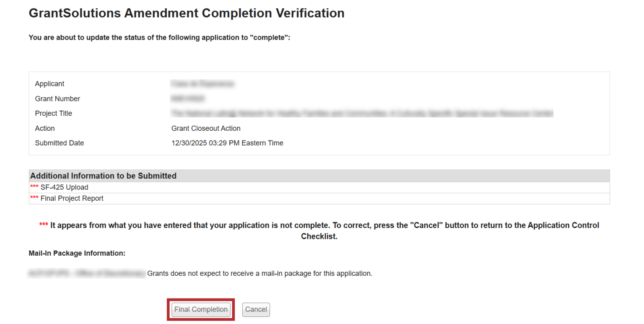Click the Grant Closeout Action value
644x324 pixels.
click(206, 128)
